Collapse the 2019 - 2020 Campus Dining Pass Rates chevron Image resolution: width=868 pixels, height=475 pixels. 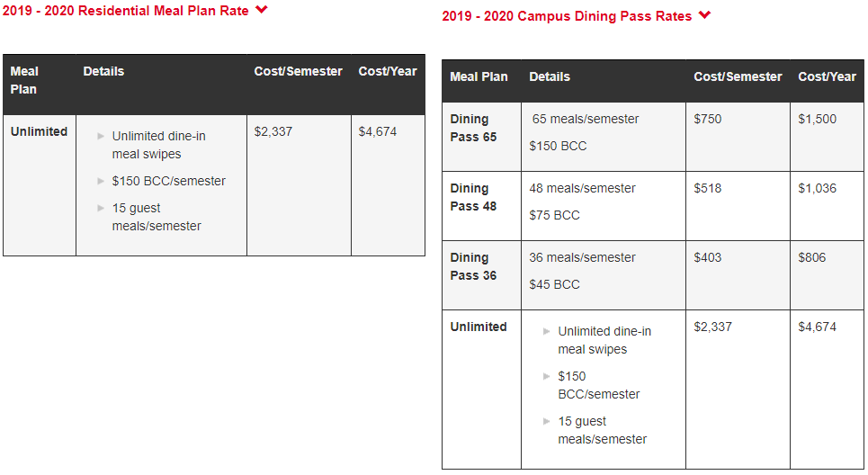704,15
